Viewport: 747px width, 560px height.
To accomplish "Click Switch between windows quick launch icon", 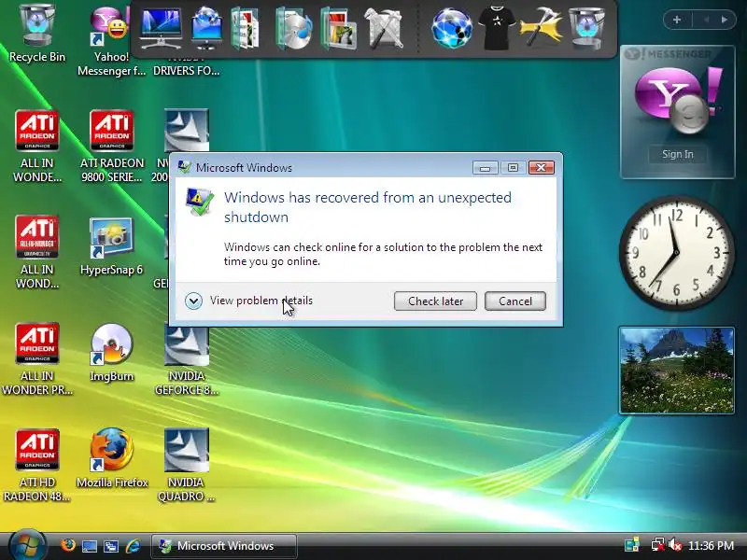I will pyautogui.click(x=111, y=546).
